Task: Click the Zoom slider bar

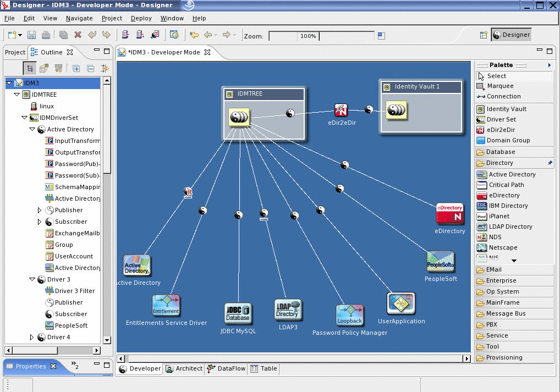Action: pos(321,36)
